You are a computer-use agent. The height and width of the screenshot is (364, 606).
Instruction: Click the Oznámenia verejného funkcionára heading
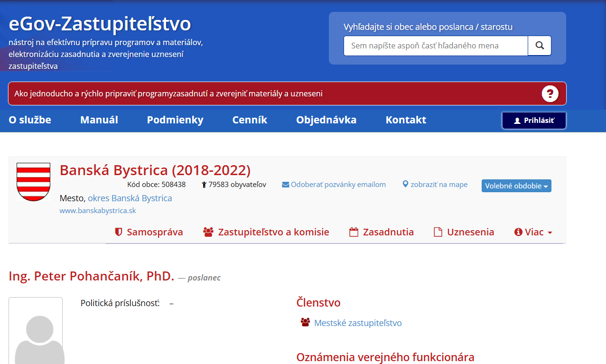pos(385,357)
